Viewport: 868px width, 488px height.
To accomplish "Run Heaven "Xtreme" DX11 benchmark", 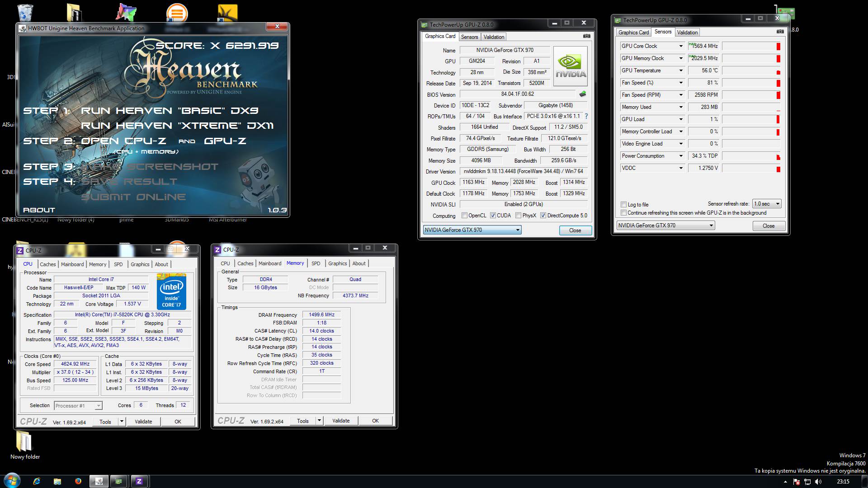I will click(x=177, y=126).
